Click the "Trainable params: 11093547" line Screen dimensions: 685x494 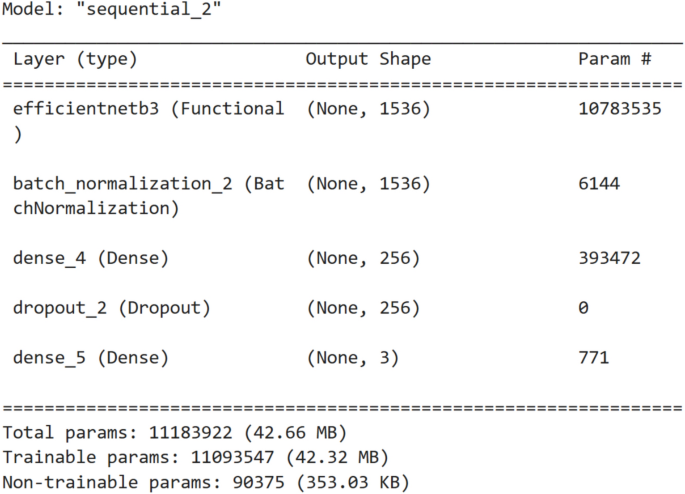pos(195,459)
